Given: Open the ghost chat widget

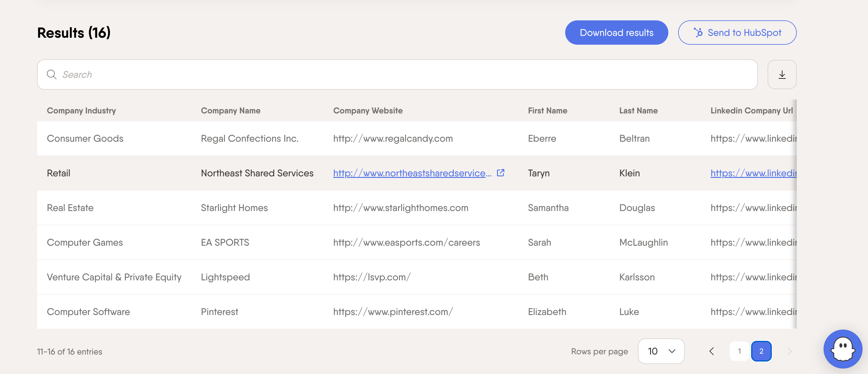Looking at the screenshot, I should [x=842, y=349].
